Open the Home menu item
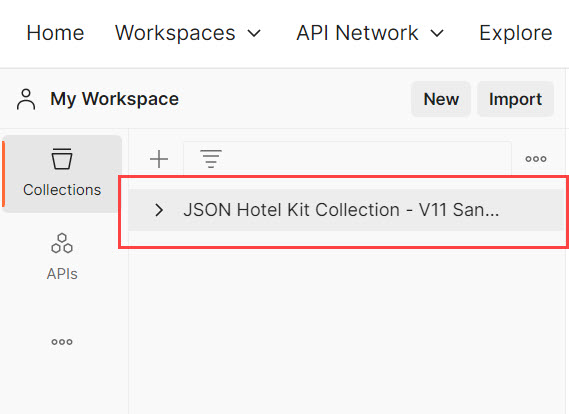 pyautogui.click(x=56, y=33)
